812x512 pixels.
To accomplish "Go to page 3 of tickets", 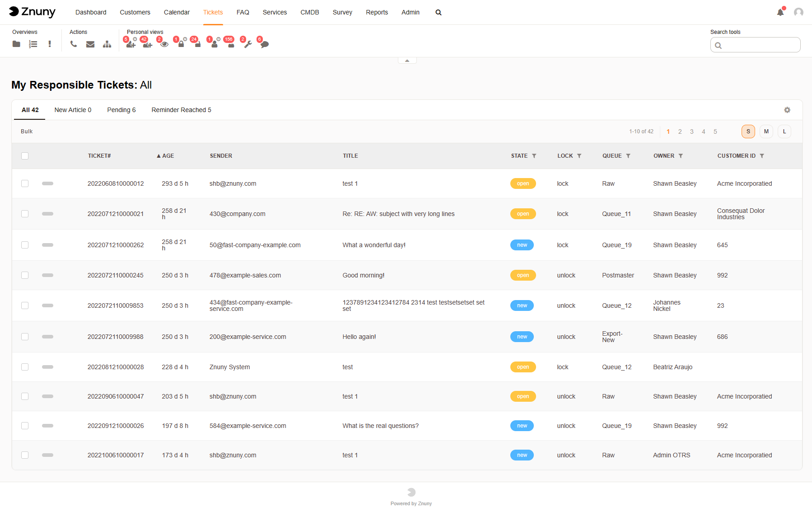I will click(x=691, y=132).
